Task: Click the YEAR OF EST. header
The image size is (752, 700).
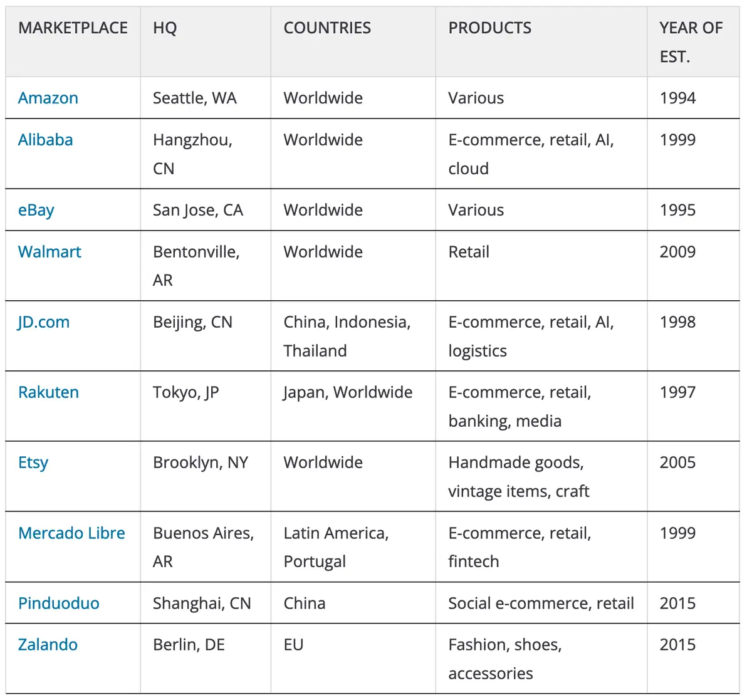Action: click(691, 42)
